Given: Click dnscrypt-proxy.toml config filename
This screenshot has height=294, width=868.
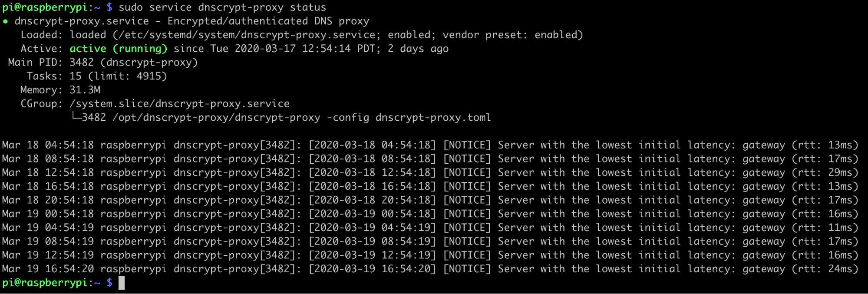Looking at the screenshot, I should coord(433,118).
